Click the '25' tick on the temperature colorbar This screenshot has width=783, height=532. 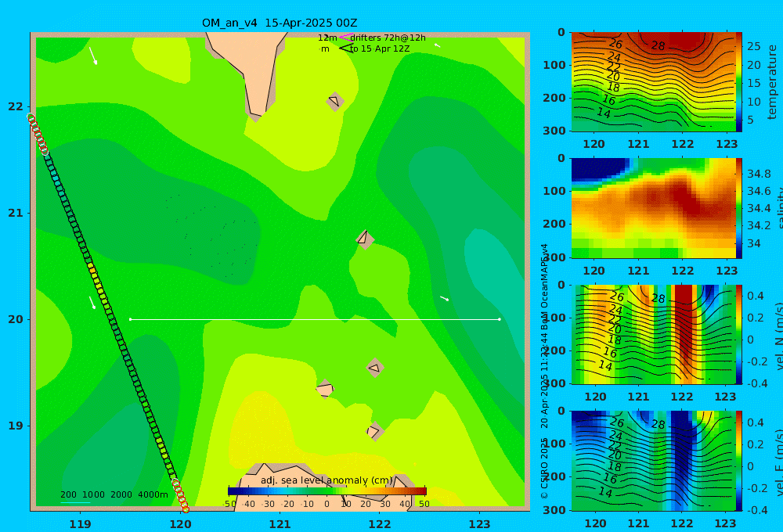point(754,46)
